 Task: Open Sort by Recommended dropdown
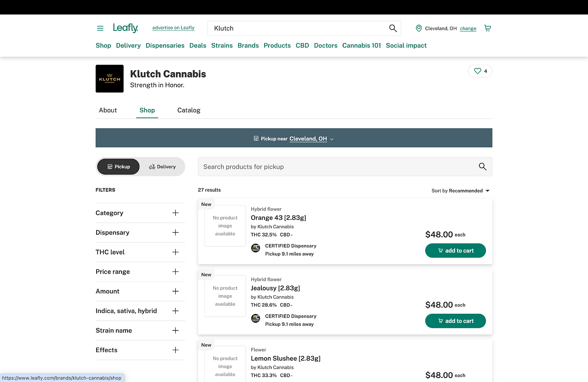coord(460,191)
